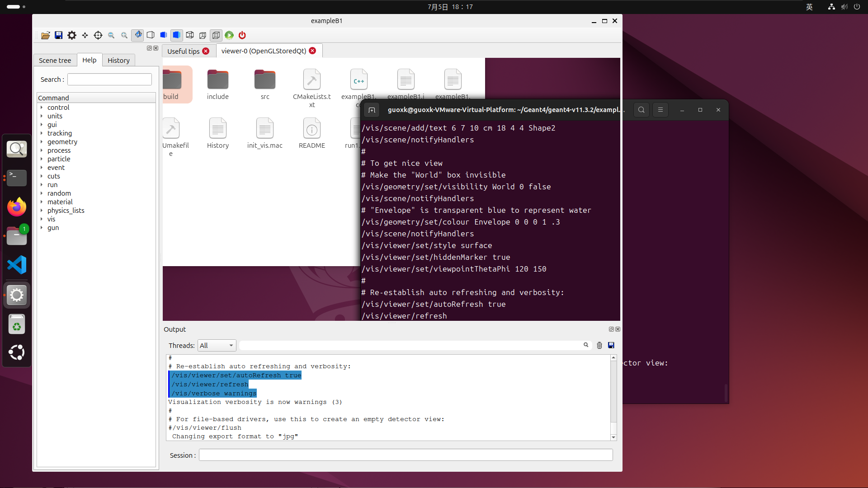Click the open file folder toolbar icon
Viewport: 868px width, 488px height.
(46, 35)
